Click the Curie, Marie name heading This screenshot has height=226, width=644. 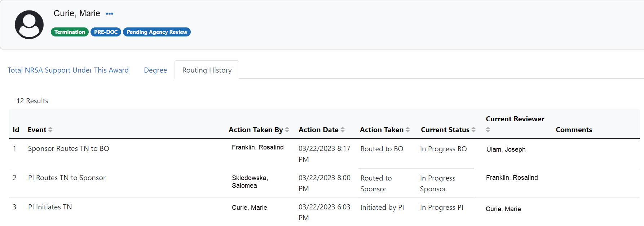coord(77,13)
